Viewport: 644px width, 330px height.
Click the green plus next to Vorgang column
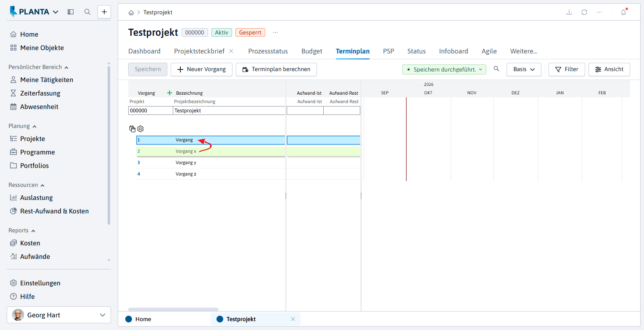(x=170, y=93)
